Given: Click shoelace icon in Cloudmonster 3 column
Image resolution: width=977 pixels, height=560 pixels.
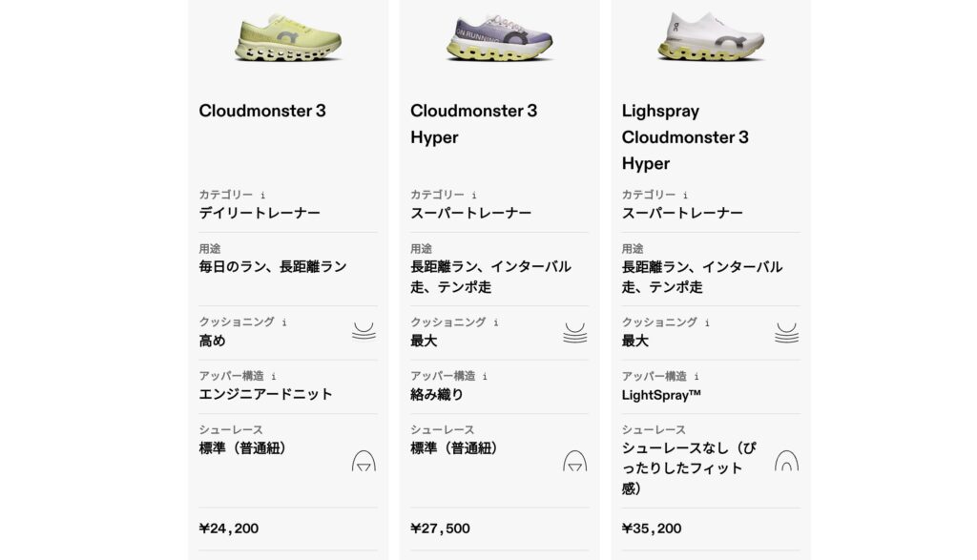Looking at the screenshot, I should 364,461.
